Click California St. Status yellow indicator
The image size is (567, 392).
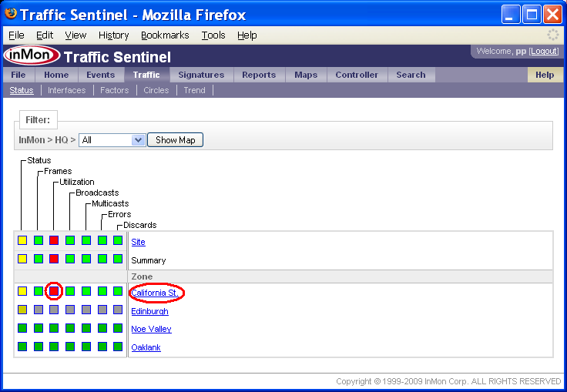point(22,291)
